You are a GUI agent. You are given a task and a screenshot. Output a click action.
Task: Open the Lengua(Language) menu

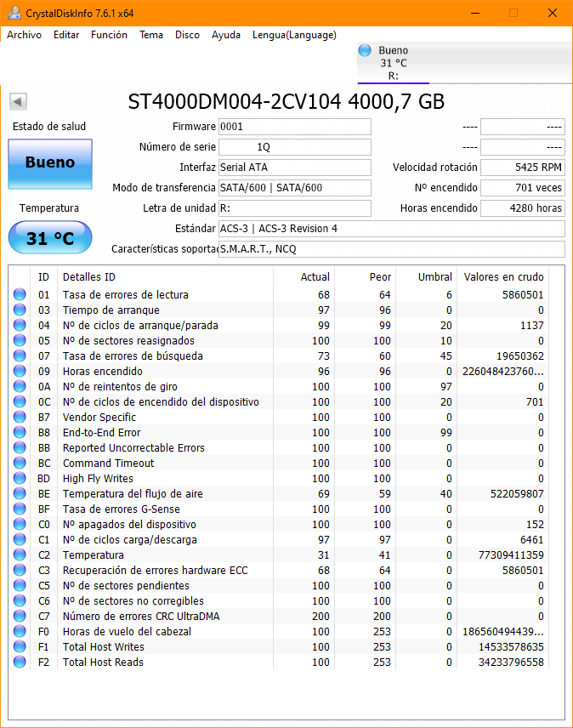(294, 35)
